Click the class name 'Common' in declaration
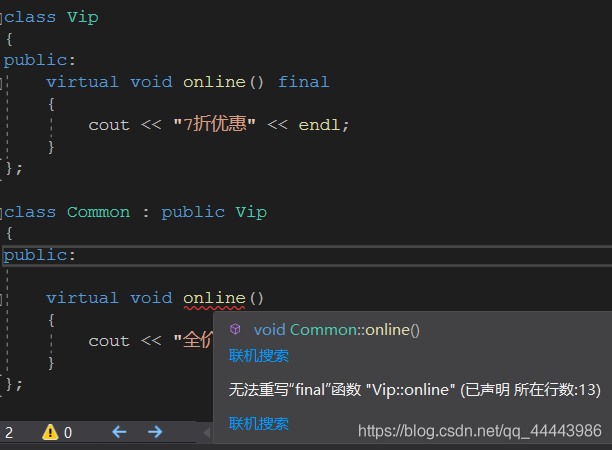This screenshot has height=450, width=612. [98, 212]
